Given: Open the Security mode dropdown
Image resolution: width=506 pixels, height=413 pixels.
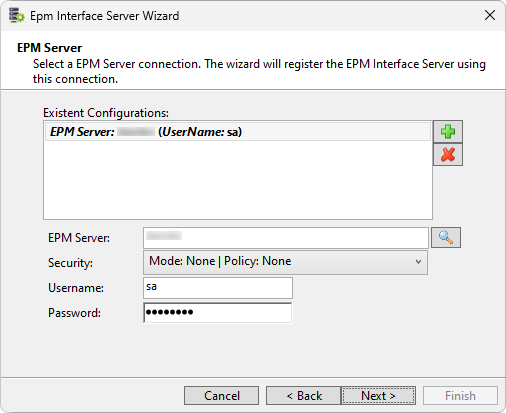Looking at the screenshot, I should coord(285,262).
